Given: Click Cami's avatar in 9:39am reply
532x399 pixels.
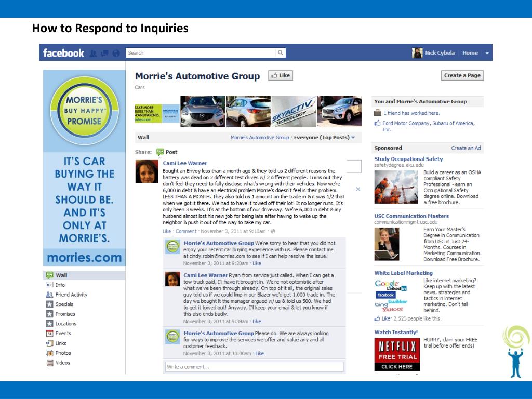Looking at the screenshot, I should [172, 279].
